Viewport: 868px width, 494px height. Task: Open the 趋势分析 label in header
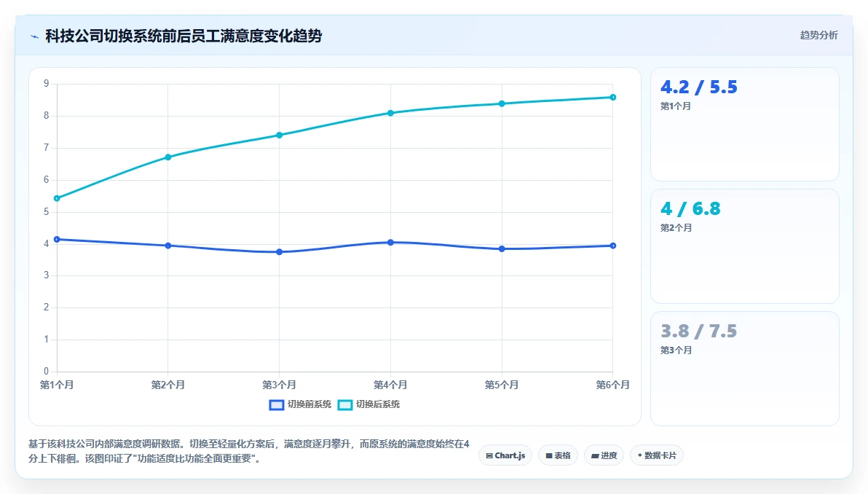pos(818,36)
